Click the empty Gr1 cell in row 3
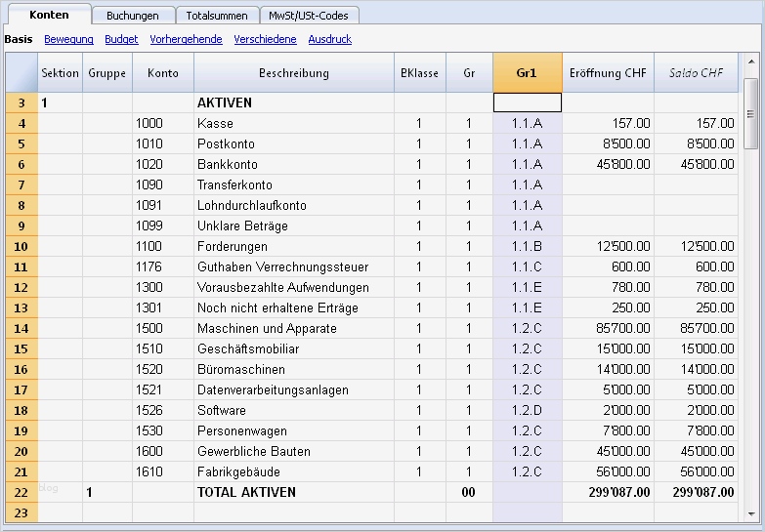765x532 pixels. 527,102
